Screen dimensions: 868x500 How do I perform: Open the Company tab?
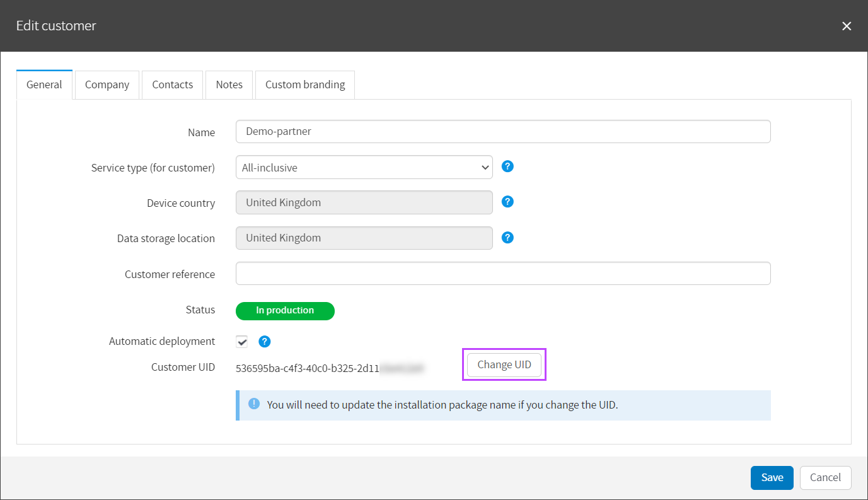[107, 84]
